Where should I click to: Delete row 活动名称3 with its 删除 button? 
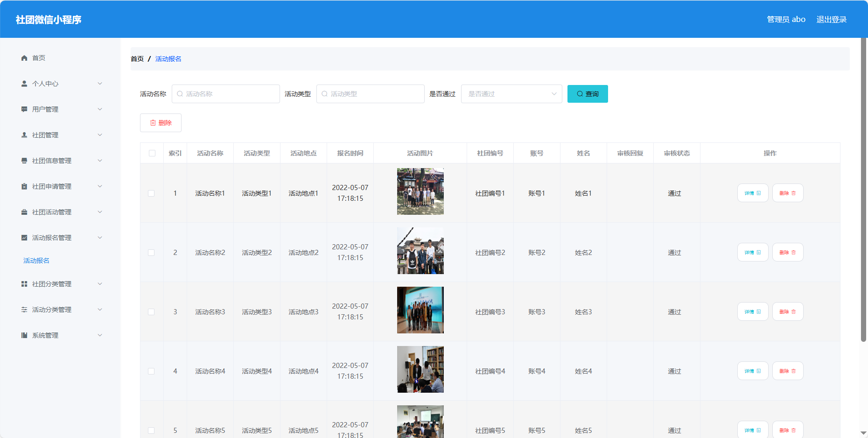pos(788,311)
